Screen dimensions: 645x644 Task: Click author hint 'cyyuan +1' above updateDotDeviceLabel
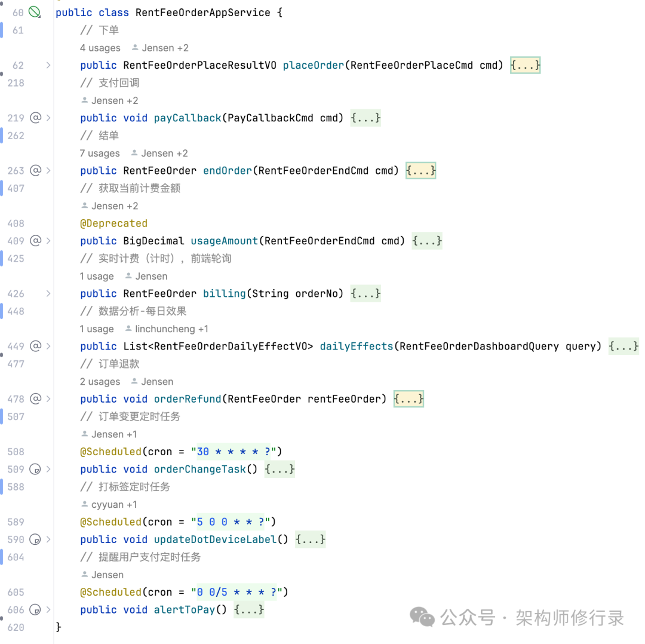(x=109, y=504)
